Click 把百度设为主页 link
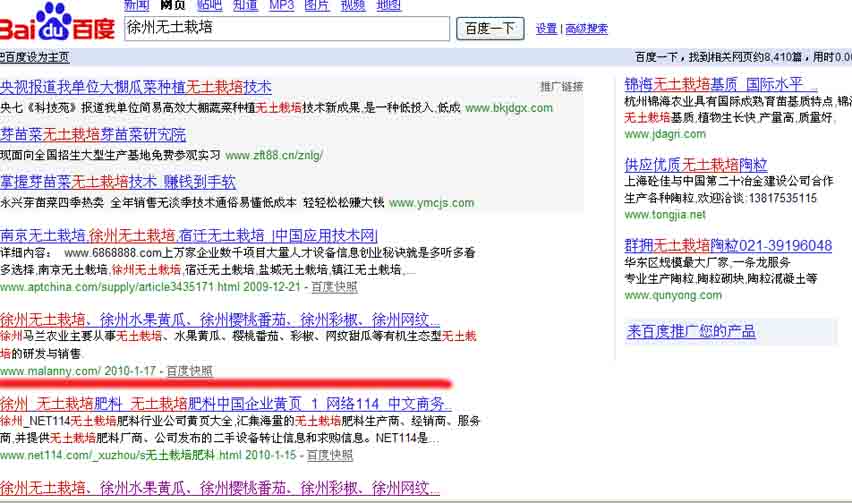This screenshot has width=852, height=503. pos(35,57)
